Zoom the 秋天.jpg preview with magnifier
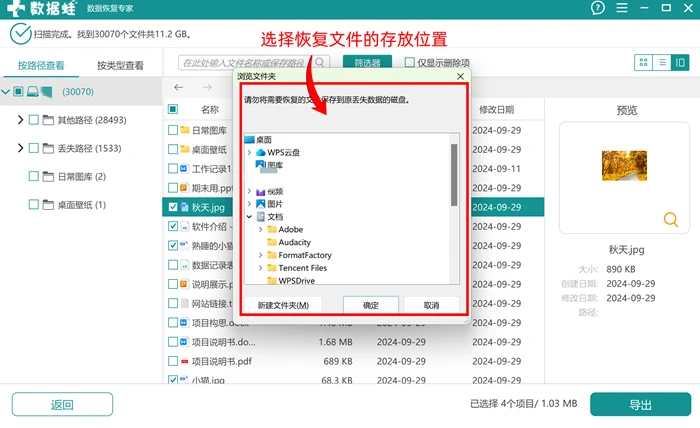Image resolution: width=700 pixels, height=428 pixels. click(x=671, y=219)
